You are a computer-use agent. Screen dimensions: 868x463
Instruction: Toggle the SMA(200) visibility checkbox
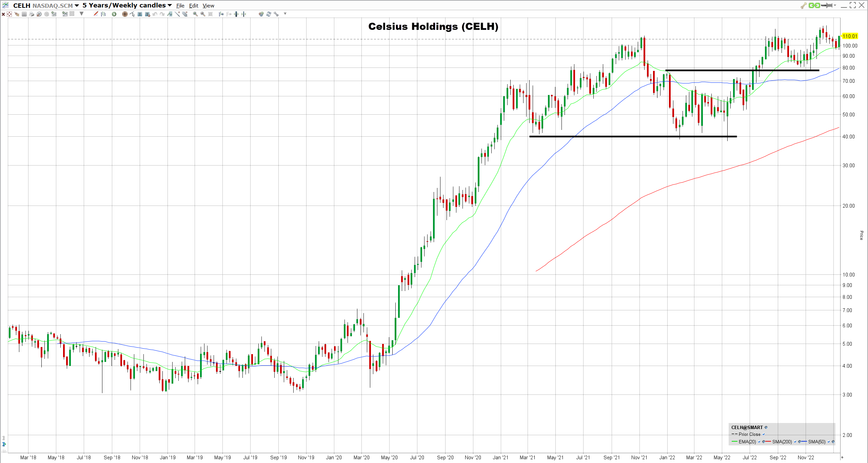coord(795,442)
